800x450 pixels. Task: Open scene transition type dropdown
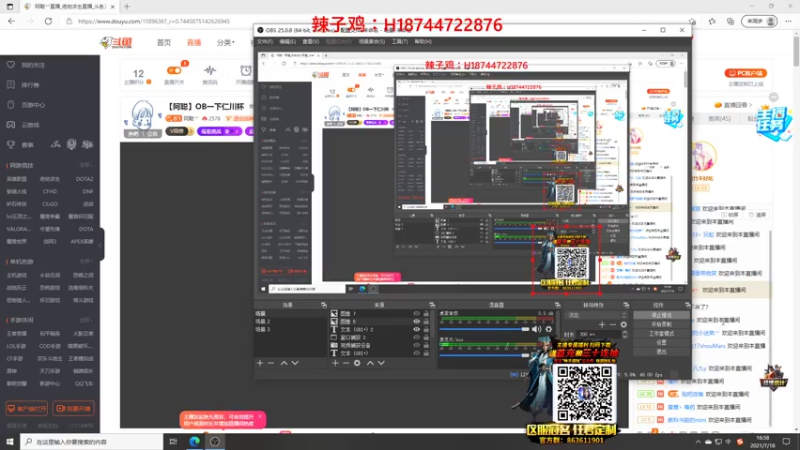tap(596, 315)
